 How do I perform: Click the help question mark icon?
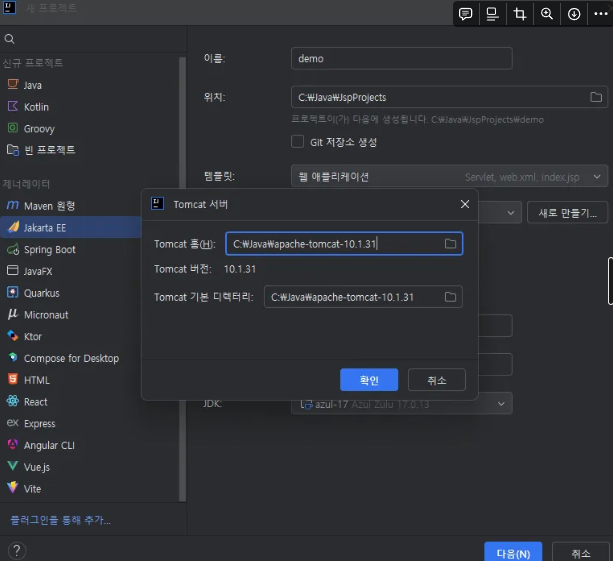point(17,550)
